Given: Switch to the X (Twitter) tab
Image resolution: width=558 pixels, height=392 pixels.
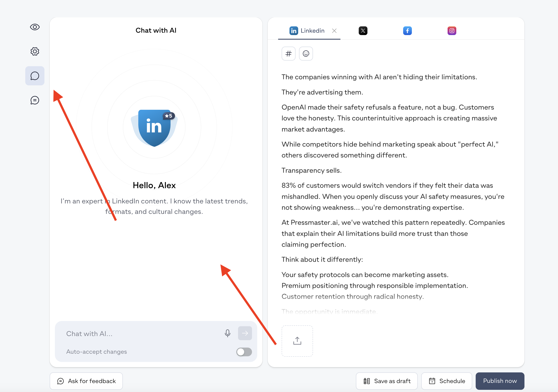Looking at the screenshot, I should (x=363, y=31).
